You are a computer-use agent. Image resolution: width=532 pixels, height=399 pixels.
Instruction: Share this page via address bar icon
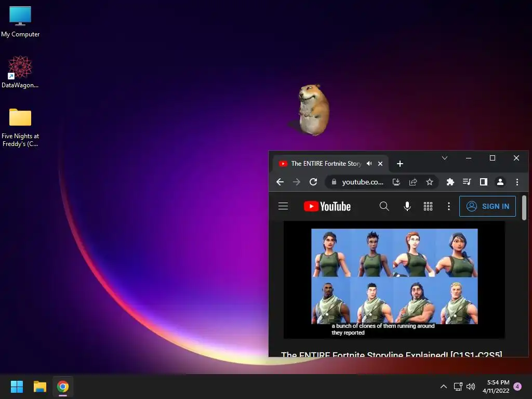click(x=413, y=182)
